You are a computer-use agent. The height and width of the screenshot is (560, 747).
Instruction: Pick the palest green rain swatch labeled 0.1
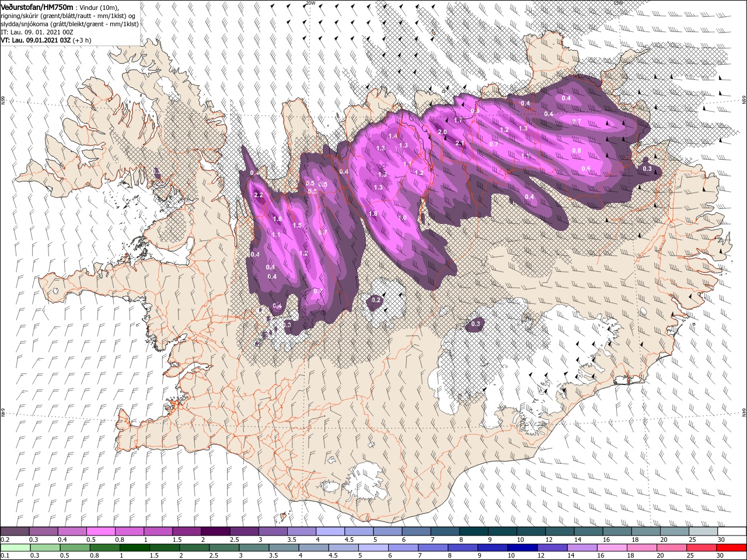tap(15, 548)
